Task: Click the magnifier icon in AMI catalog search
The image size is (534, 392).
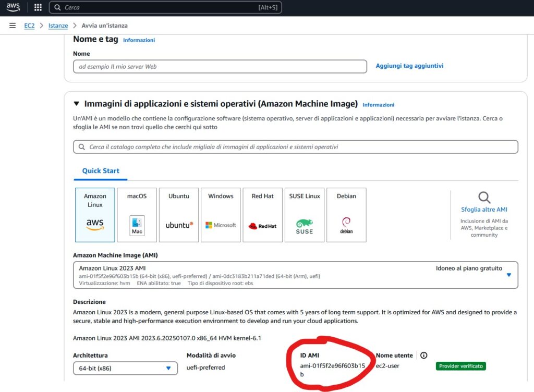Action: [82, 146]
